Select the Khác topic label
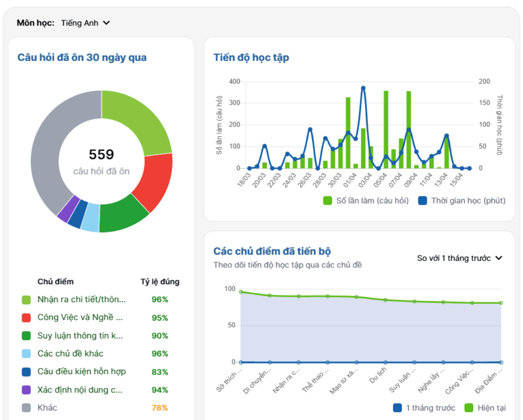Screen dimensions: 523x420 (47, 408)
